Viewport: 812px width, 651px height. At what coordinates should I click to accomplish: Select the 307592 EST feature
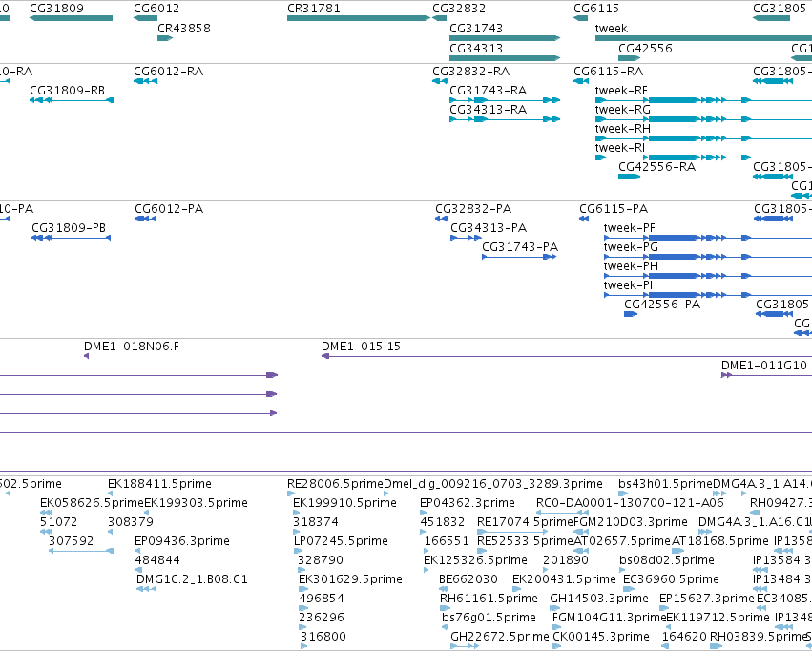point(81,551)
